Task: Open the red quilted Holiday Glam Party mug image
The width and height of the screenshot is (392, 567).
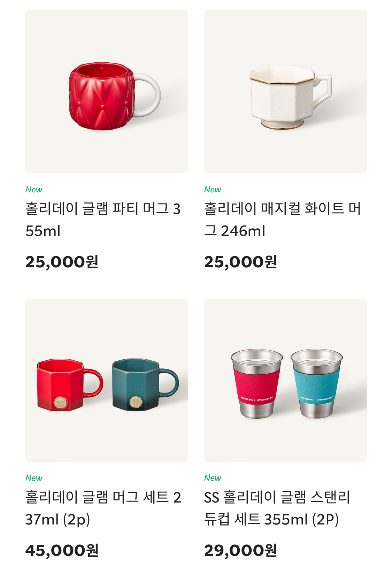Action: (x=107, y=92)
